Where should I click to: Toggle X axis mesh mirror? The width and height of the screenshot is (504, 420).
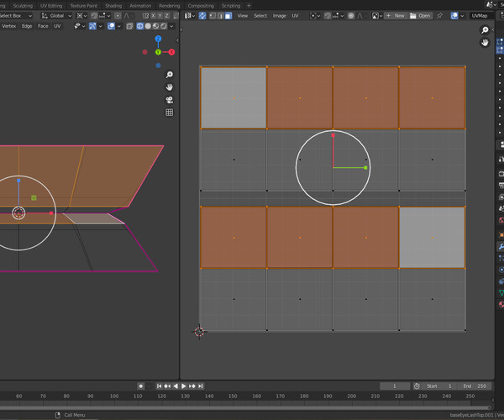[x=154, y=16]
